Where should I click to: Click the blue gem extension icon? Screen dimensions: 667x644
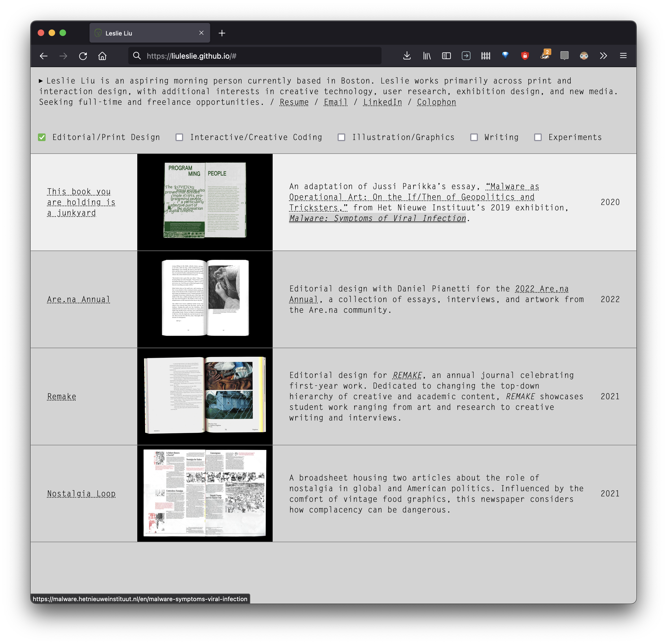click(505, 55)
